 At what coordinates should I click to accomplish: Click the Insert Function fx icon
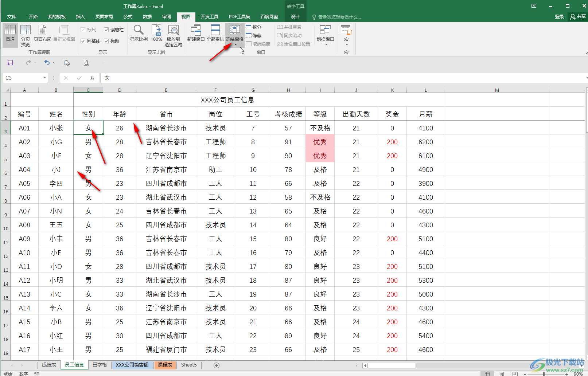click(92, 78)
